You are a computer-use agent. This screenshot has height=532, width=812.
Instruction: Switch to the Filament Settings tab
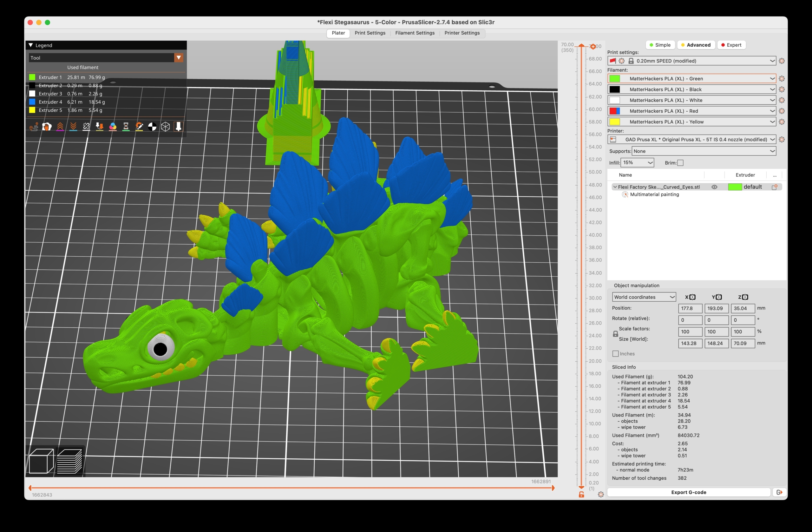pyautogui.click(x=415, y=33)
